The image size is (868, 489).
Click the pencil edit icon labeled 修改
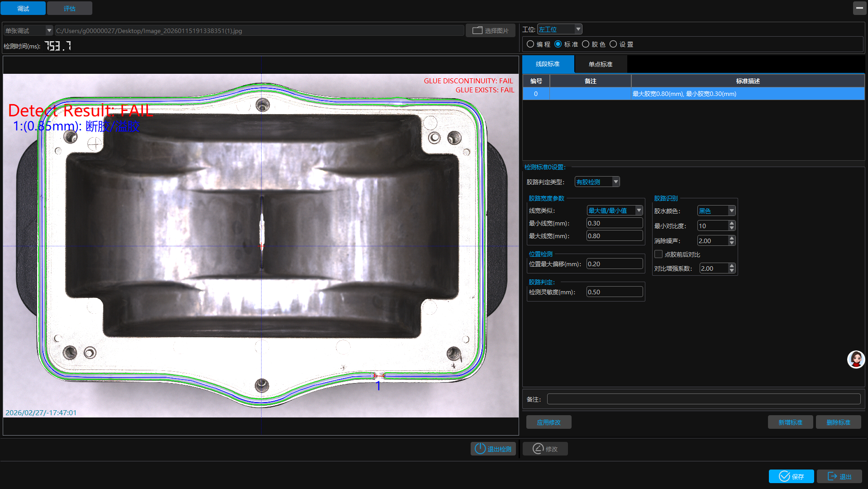point(538,449)
